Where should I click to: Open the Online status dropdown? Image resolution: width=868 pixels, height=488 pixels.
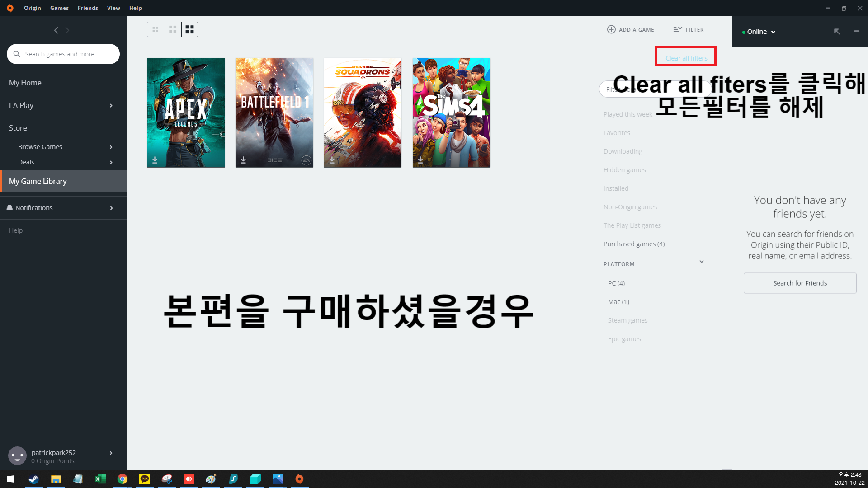click(x=759, y=32)
